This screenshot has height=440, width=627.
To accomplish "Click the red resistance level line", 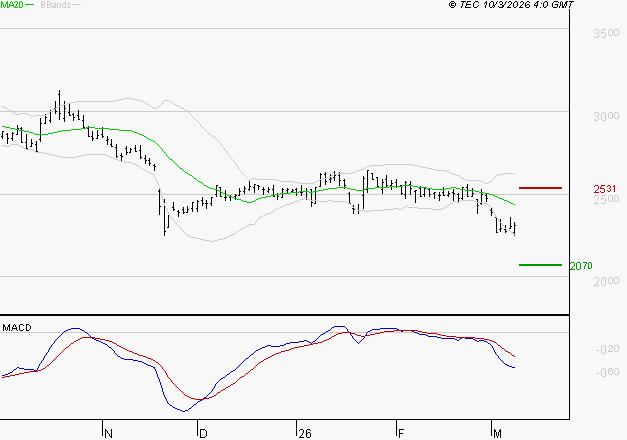I will (x=540, y=188).
